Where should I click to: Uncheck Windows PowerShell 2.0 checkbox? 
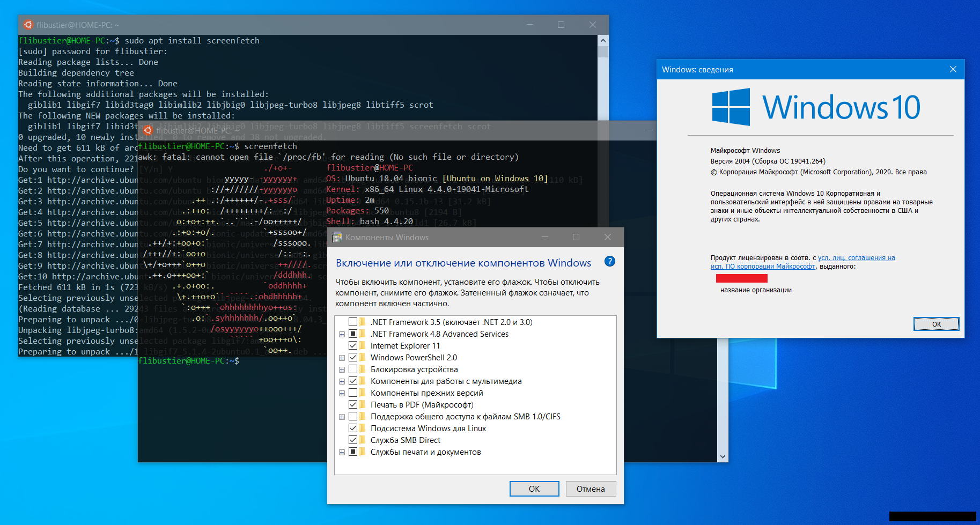pos(353,357)
